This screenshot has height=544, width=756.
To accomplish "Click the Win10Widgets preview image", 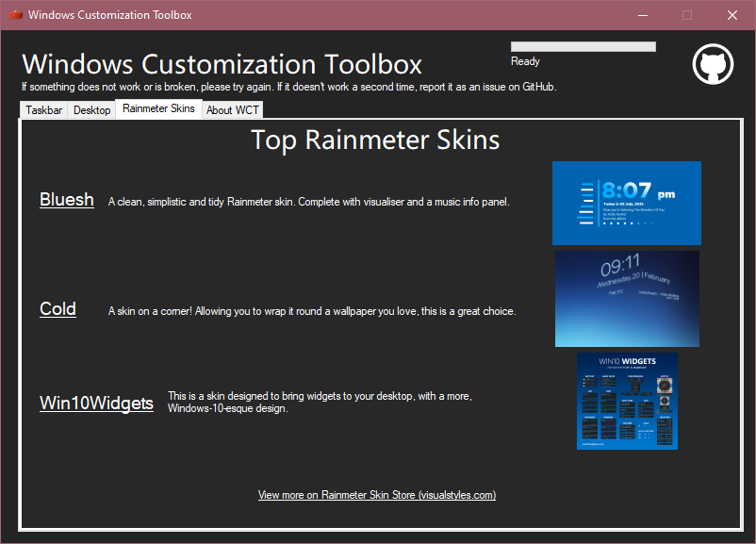I will [x=627, y=402].
